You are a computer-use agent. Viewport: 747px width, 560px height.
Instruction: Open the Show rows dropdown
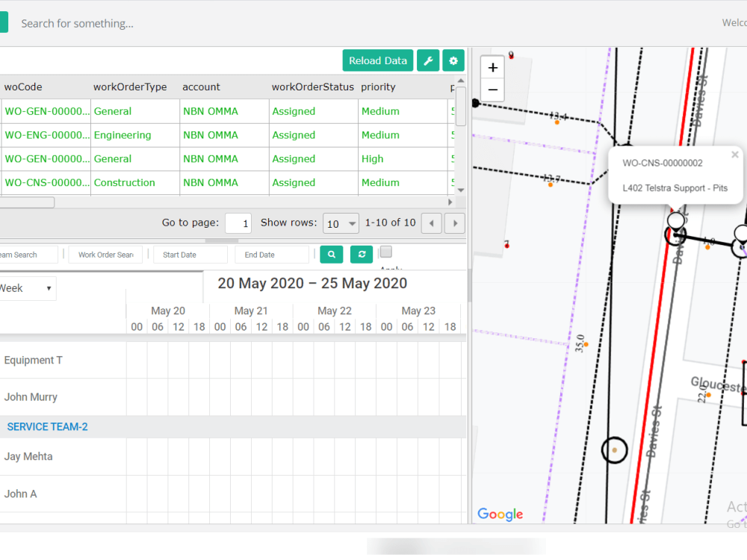point(341,223)
